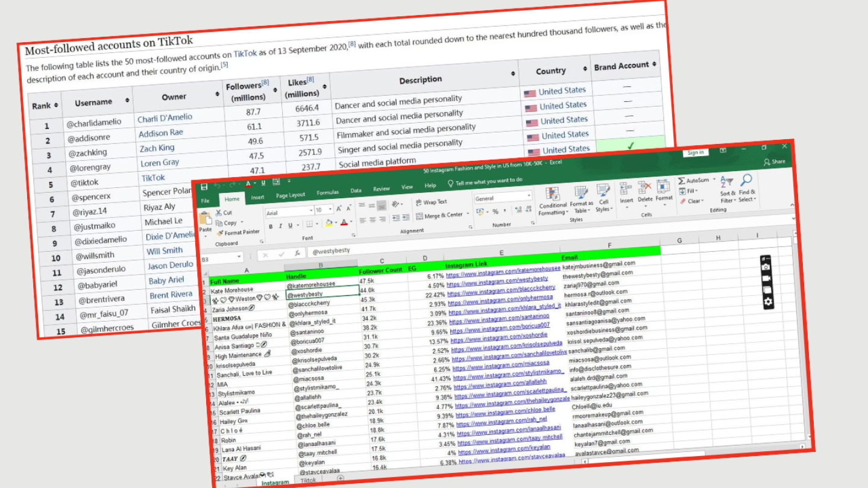Screen dimensions: 868x488
Task: Apply the yellow Fill Color bucket
Action: pyautogui.click(x=329, y=223)
